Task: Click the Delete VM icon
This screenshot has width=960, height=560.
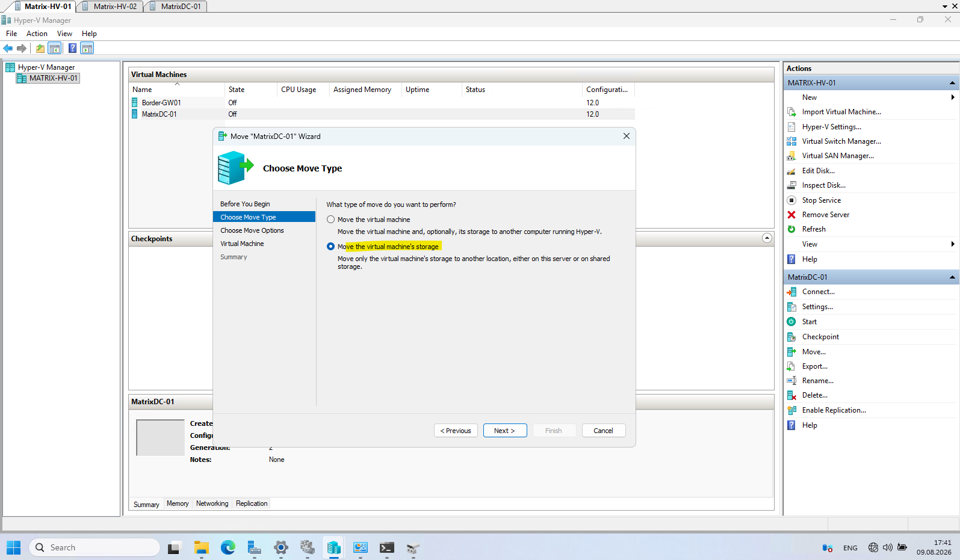Action: [791, 395]
